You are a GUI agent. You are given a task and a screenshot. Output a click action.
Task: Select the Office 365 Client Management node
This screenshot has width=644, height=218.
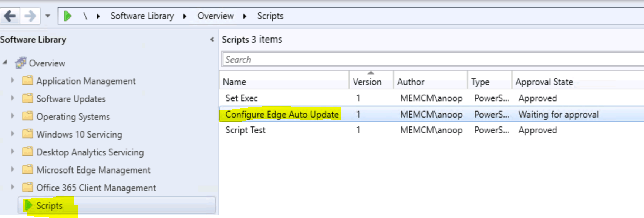(96, 188)
